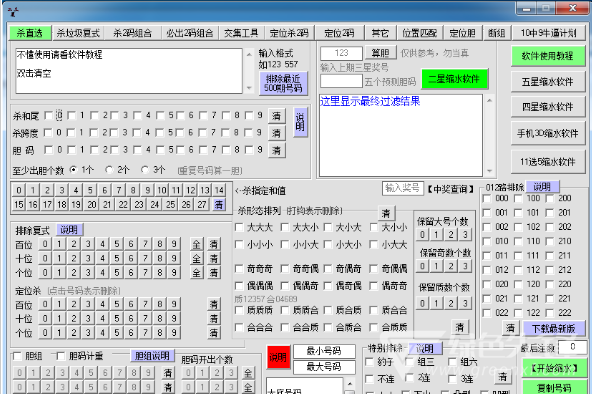This screenshot has height=394, width=592.
Task: Click the 四星缩水软件 button
Action: click(547, 107)
